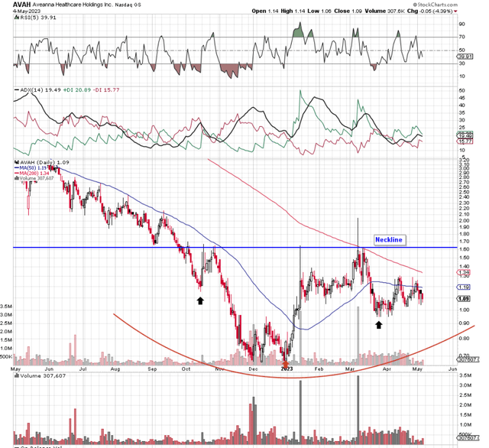Click the 1.60 level on the price axis
The width and height of the screenshot is (489, 448).
click(464, 249)
